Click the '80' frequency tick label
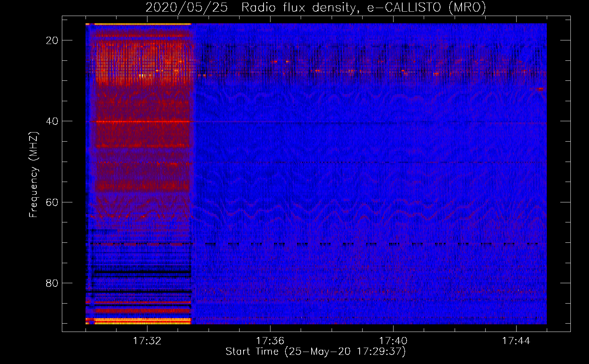 [52, 283]
